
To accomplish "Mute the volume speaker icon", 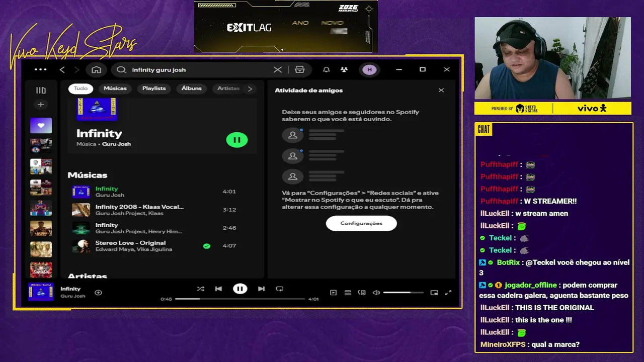I will tap(376, 293).
